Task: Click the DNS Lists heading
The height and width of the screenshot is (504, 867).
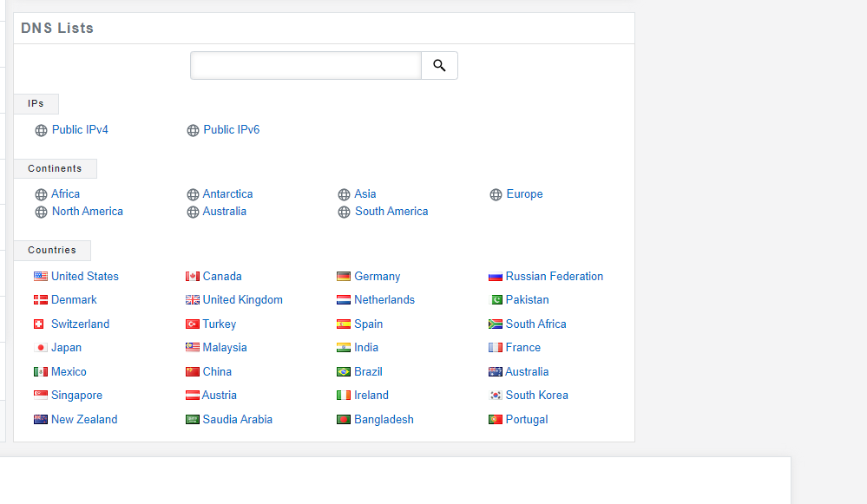Action: click(x=57, y=28)
